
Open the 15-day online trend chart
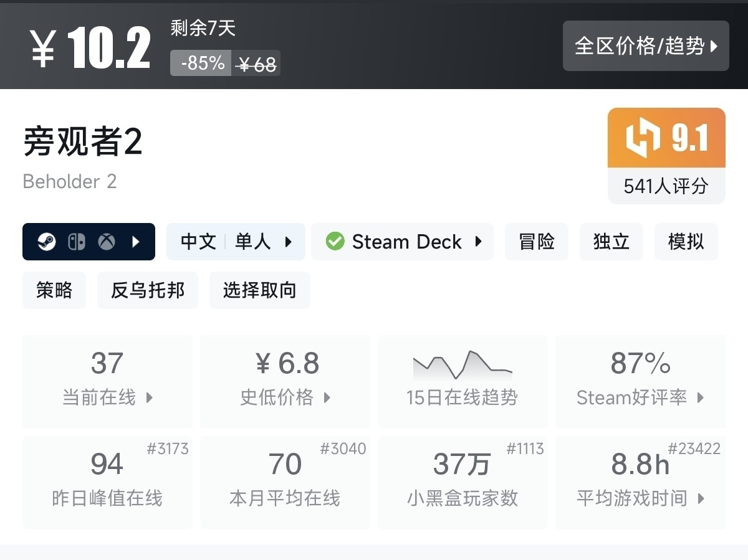(x=463, y=381)
